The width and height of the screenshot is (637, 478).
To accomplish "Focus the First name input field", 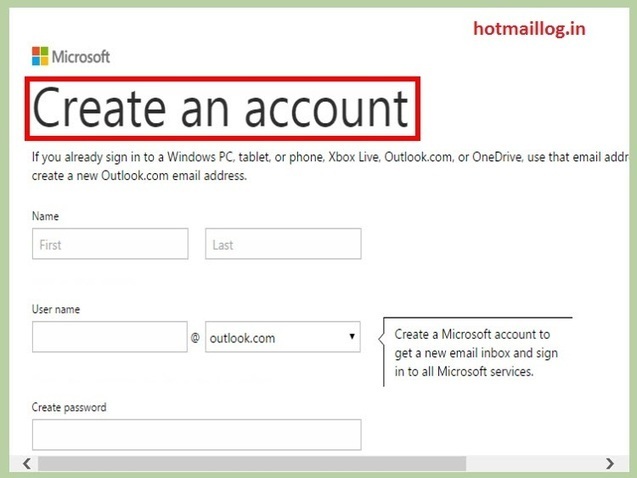I will 110,244.
